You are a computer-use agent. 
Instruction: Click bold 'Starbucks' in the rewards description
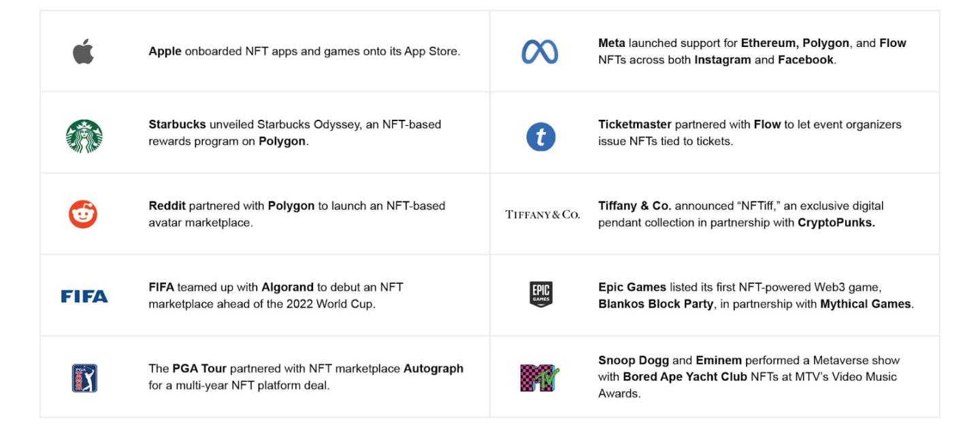click(x=177, y=125)
